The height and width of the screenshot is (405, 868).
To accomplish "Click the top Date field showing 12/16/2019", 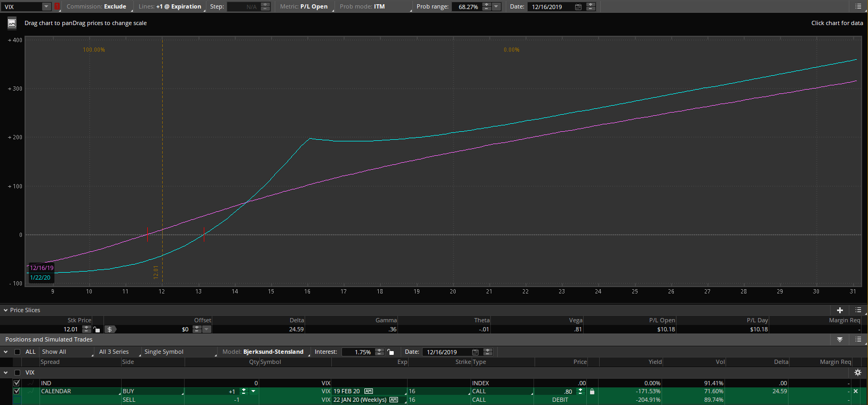I will [x=551, y=7].
